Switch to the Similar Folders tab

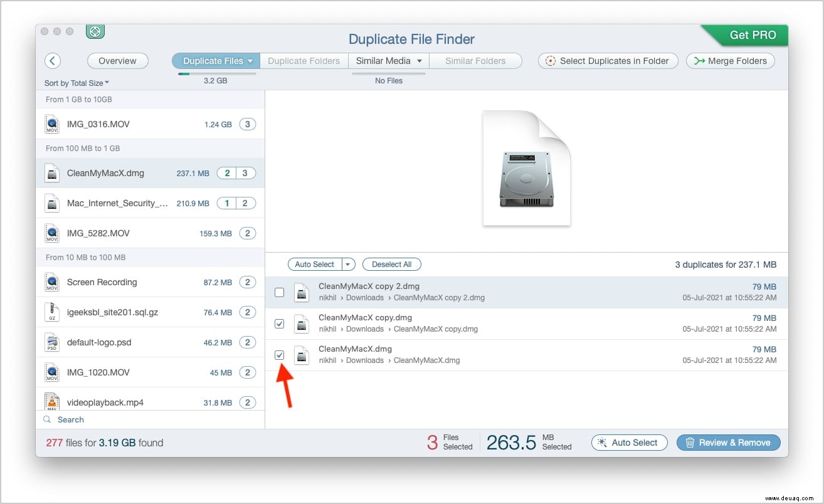pyautogui.click(x=475, y=61)
